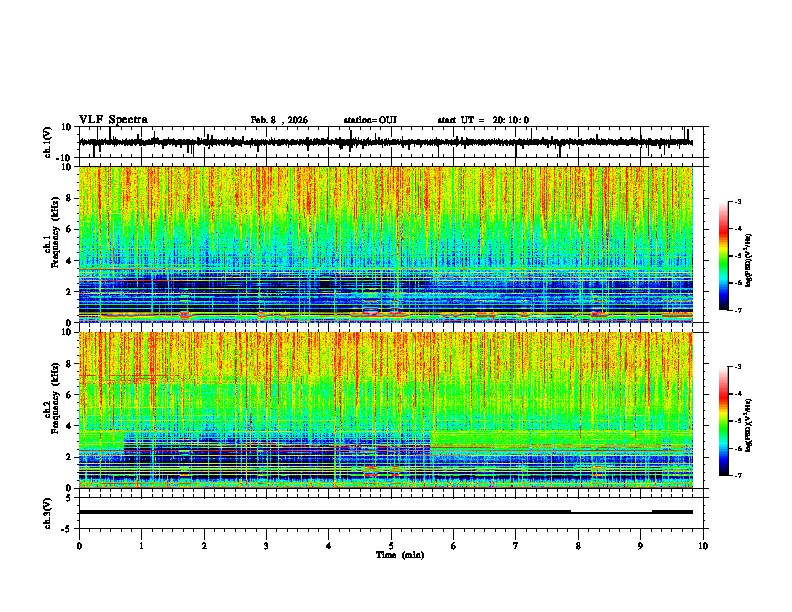The height and width of the screenshot is (612, 792).
Task: Click the ch.1 "Frequency (kHz)" axis label
Action: click(x=55, y=233)
